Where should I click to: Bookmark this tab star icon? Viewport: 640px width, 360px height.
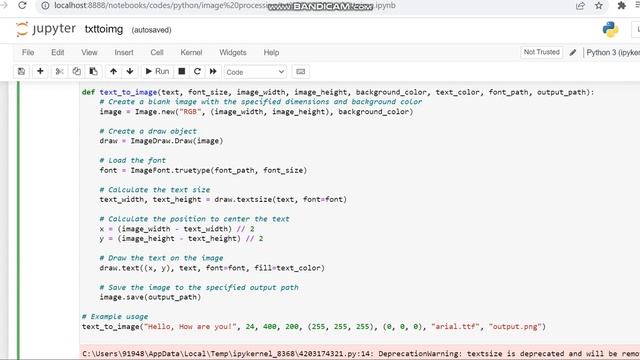pos(599,6)
